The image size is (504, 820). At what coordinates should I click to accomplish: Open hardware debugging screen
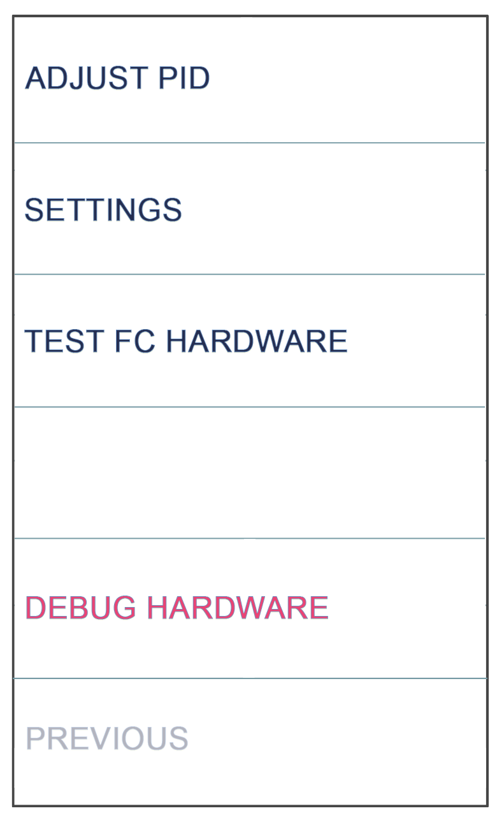pyautogui.click(x=249, y=608)
